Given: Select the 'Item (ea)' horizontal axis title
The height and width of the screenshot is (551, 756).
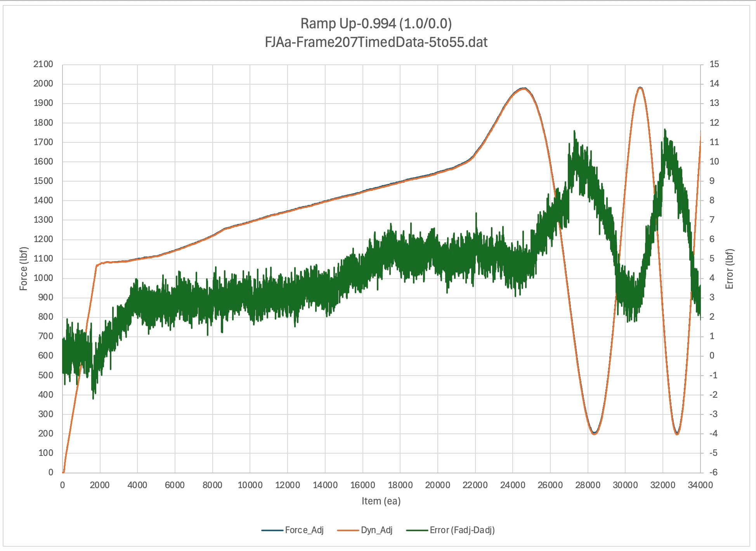Looking at the screenshot, I should point(381,501).
